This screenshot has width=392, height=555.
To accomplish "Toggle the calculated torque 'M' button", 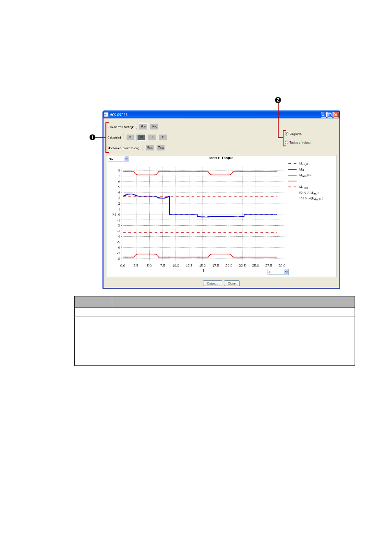I will (141, 137).
